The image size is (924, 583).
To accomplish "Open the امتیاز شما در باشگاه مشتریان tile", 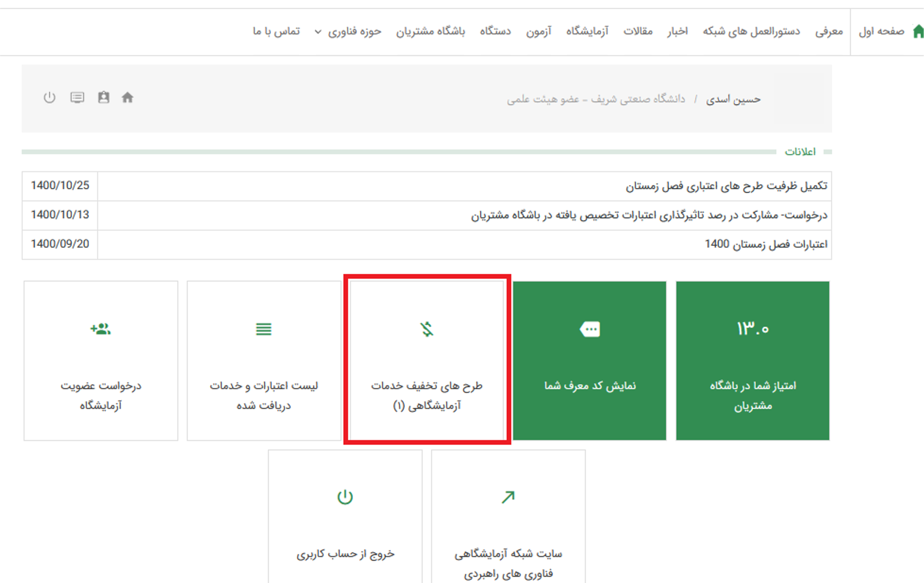I will (752, 361).
